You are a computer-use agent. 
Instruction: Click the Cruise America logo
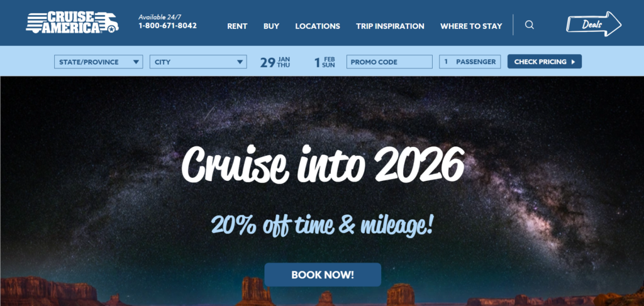point(72,22)
